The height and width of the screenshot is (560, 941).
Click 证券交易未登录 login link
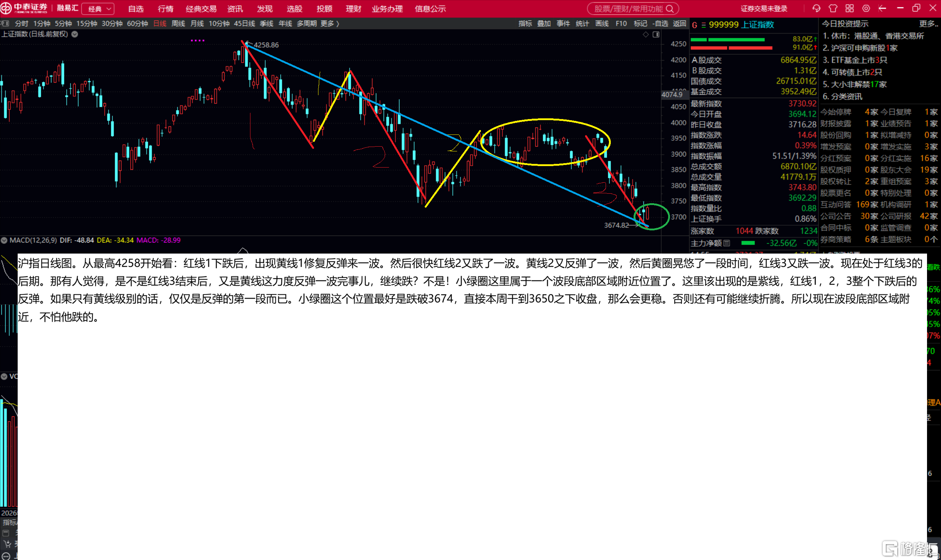click(764, 9)
